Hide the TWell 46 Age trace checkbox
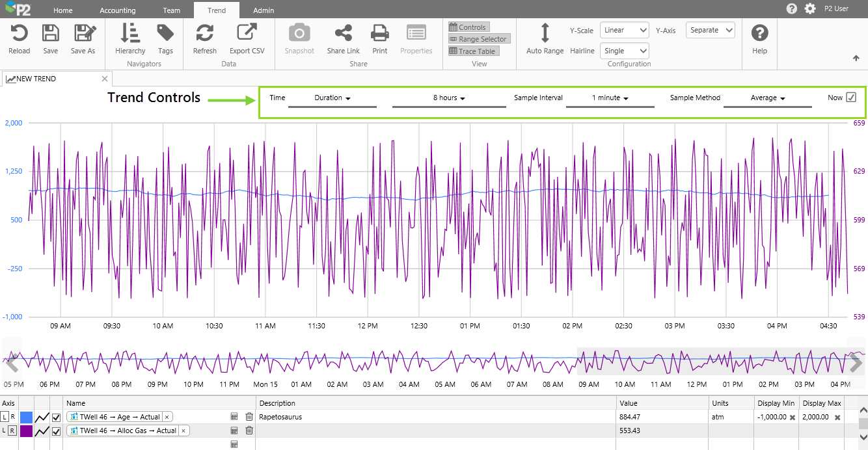 click(56, 417)
